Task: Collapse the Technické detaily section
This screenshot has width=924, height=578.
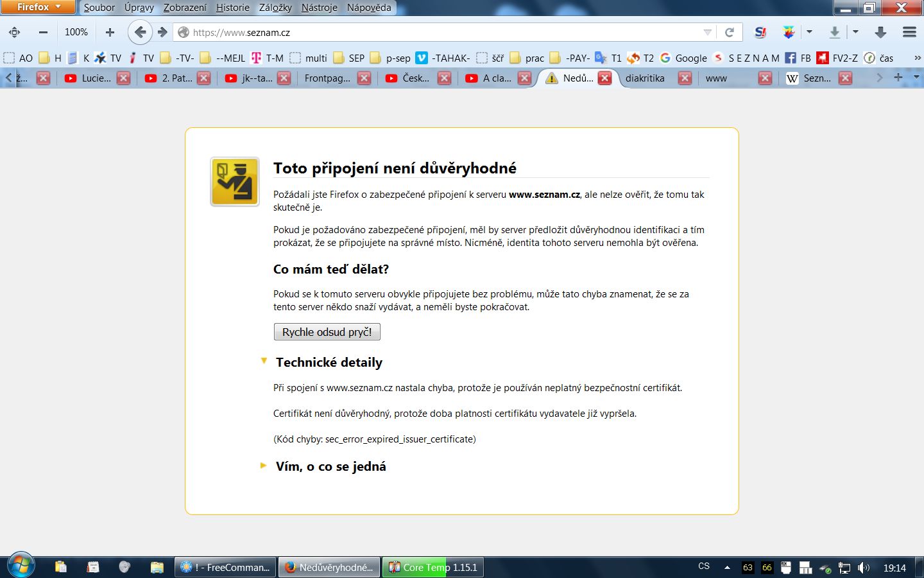Action: click(x=264, y=362)
